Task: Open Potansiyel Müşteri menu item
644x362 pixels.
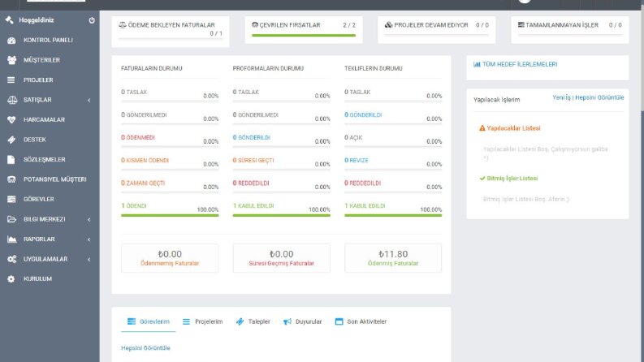Action: [50, 179]
